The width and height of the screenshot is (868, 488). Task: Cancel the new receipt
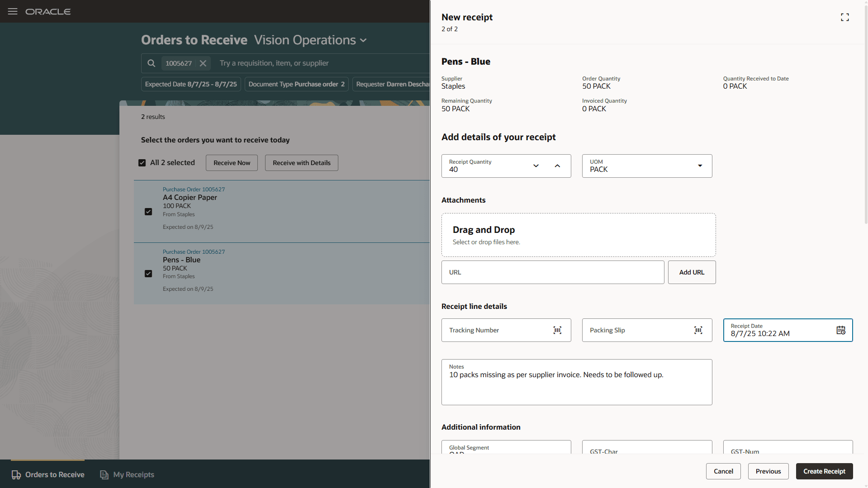coord(723,471)
